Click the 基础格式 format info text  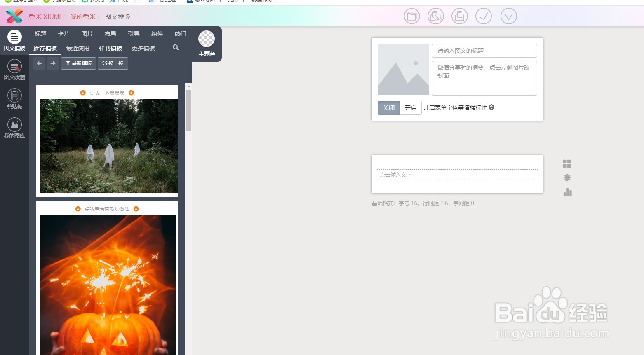[x=423, y=203]
